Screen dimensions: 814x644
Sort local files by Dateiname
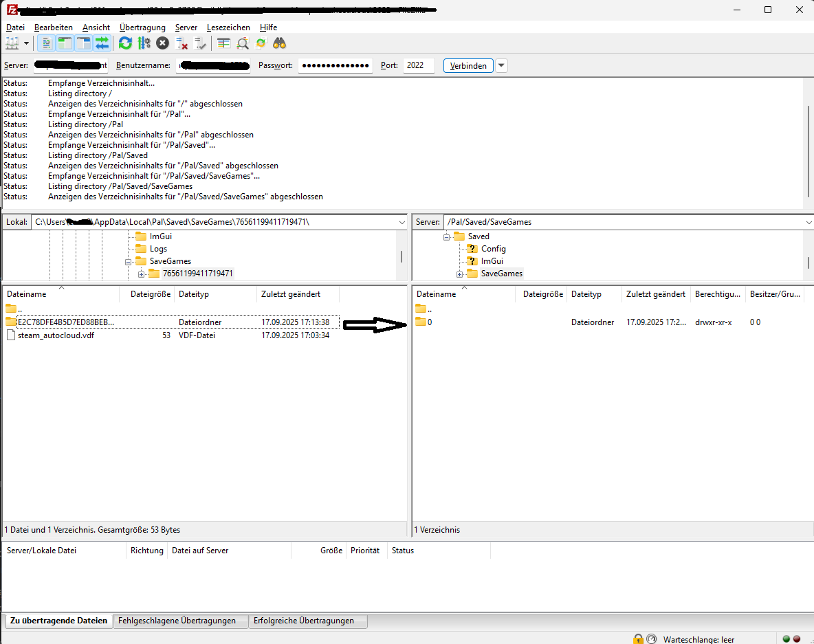[x=60, y=294]
